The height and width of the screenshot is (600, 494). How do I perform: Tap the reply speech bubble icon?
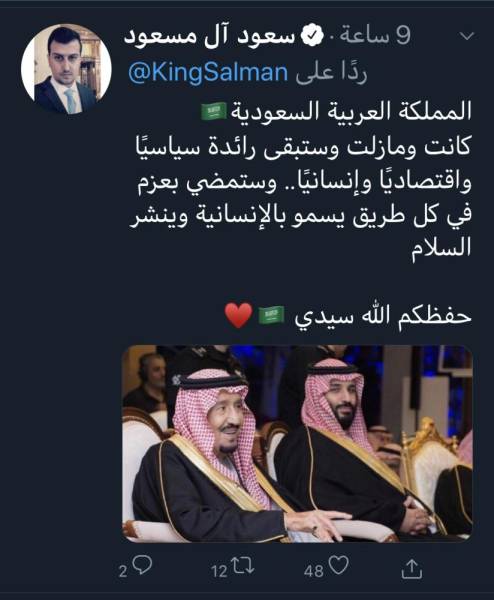click(x=143, y=566)
